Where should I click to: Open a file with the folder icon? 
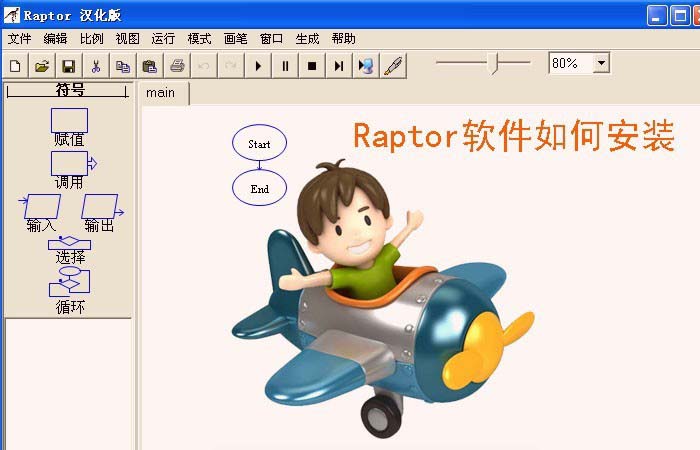42,66
